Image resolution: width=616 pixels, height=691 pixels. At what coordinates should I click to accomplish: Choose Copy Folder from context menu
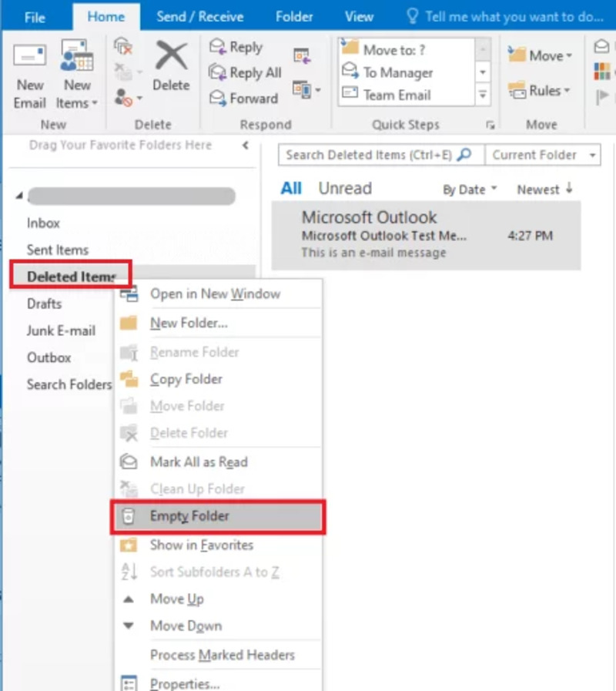pyautogui.click(x=219, y=379)
